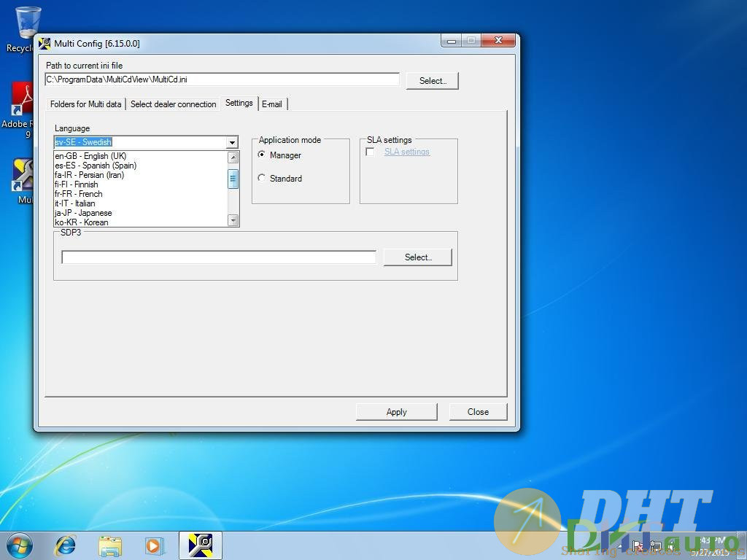Choose fr-FR - French language

[x=141, y=194]
